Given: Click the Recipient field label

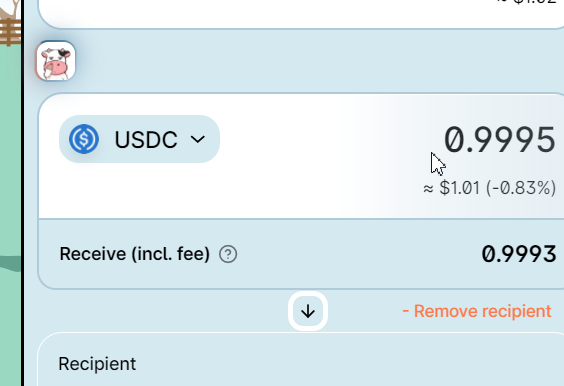Looking at the screenshot, I should pos(97,364).
